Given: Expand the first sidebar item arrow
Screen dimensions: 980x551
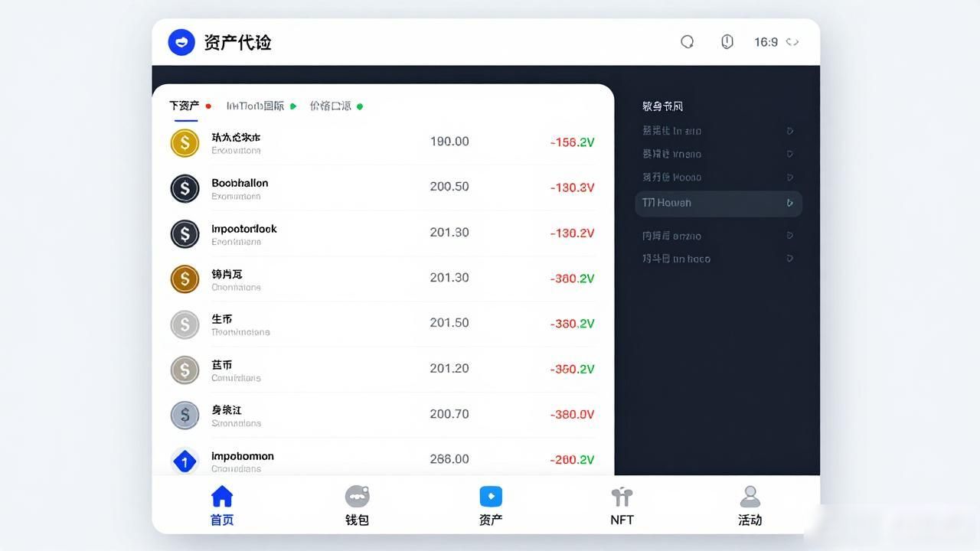Looking at the screenshot, I should click(790, 131).
